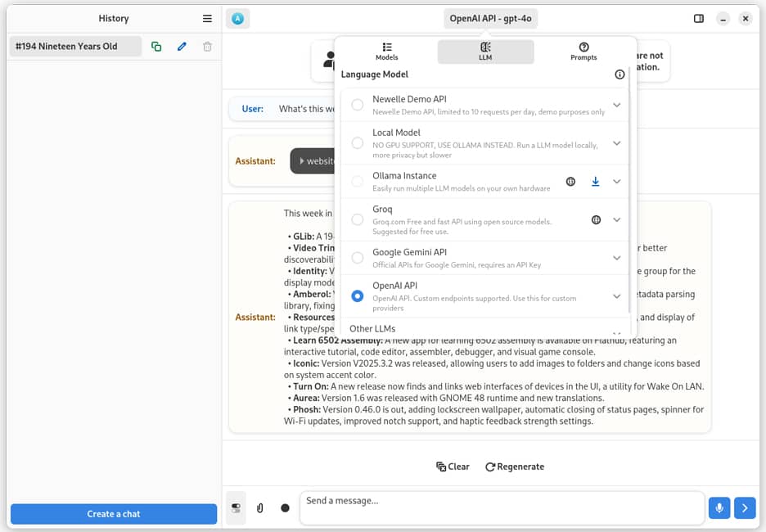Click the 'Language Model' section heading
Screen dimensions: 766x532
tap(374, 74)
